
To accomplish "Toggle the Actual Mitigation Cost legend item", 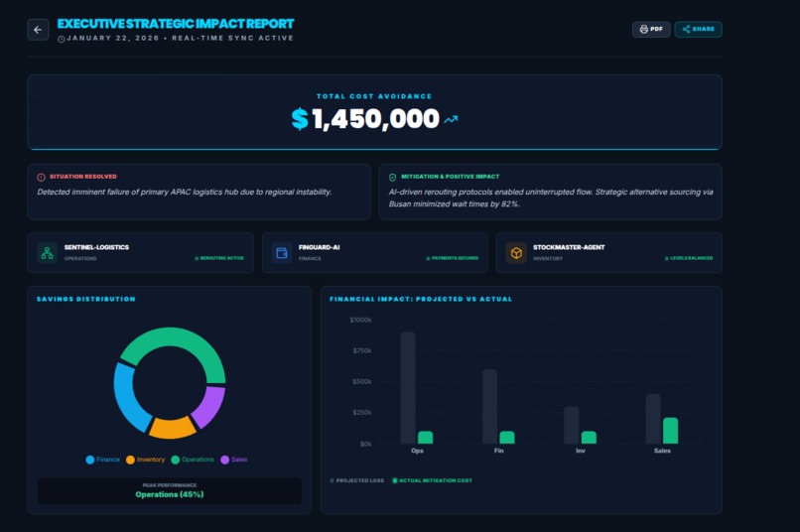I will pyautogui.click(x=432, y=480).
